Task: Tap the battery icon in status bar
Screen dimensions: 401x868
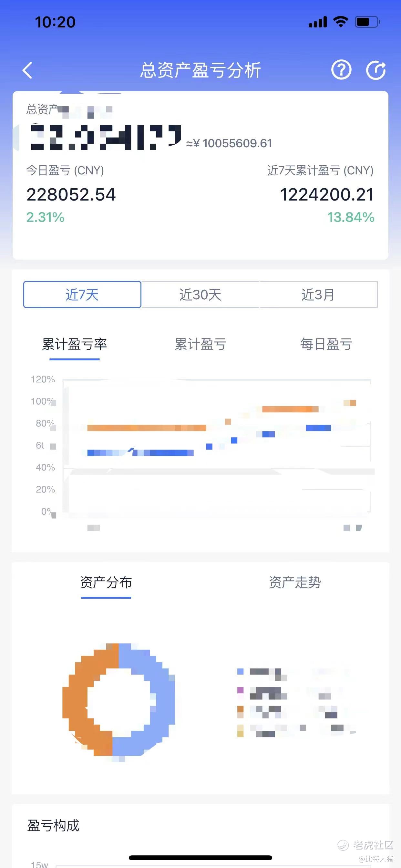Action: click(x=367, y=22)
